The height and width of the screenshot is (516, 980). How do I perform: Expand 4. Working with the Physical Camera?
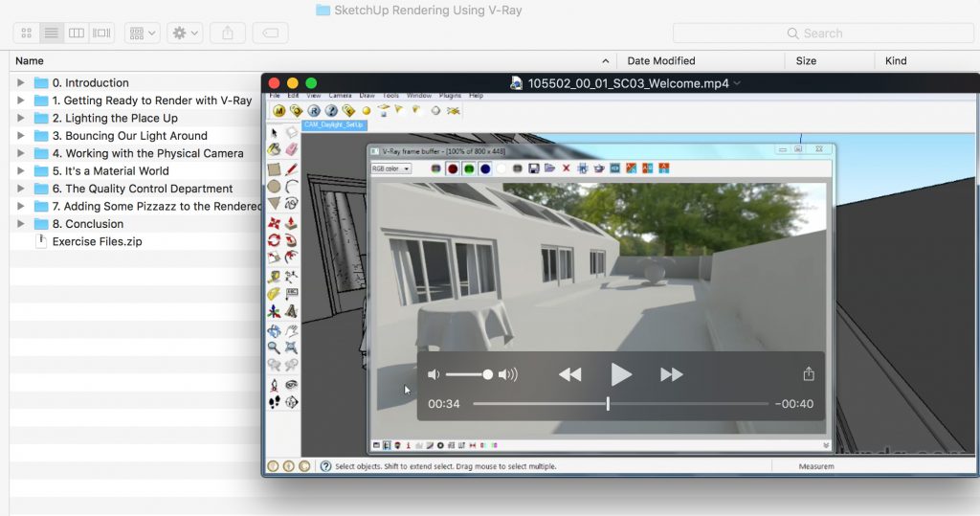(x=21, y=153)
